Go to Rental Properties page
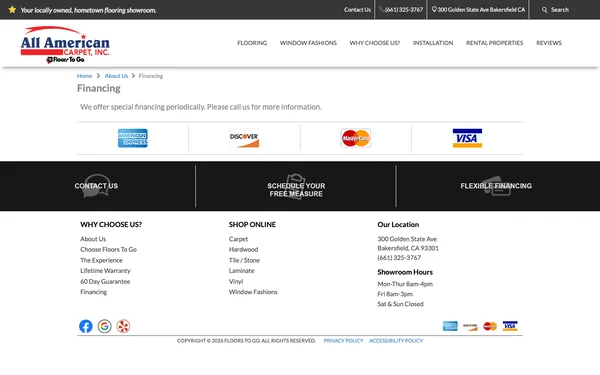 (494, 43)
